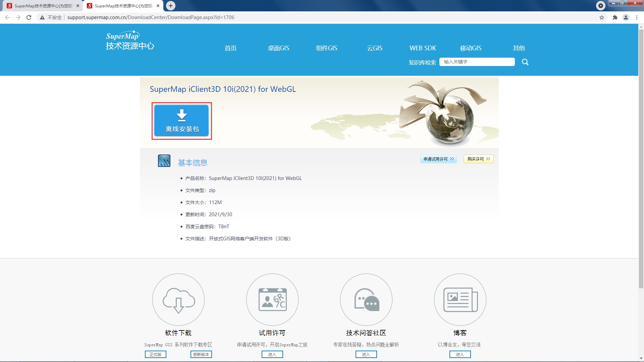The height and width of the screenshot is (362, 644).
Task: Click the 博客 heading text
Action: point(460,333)
